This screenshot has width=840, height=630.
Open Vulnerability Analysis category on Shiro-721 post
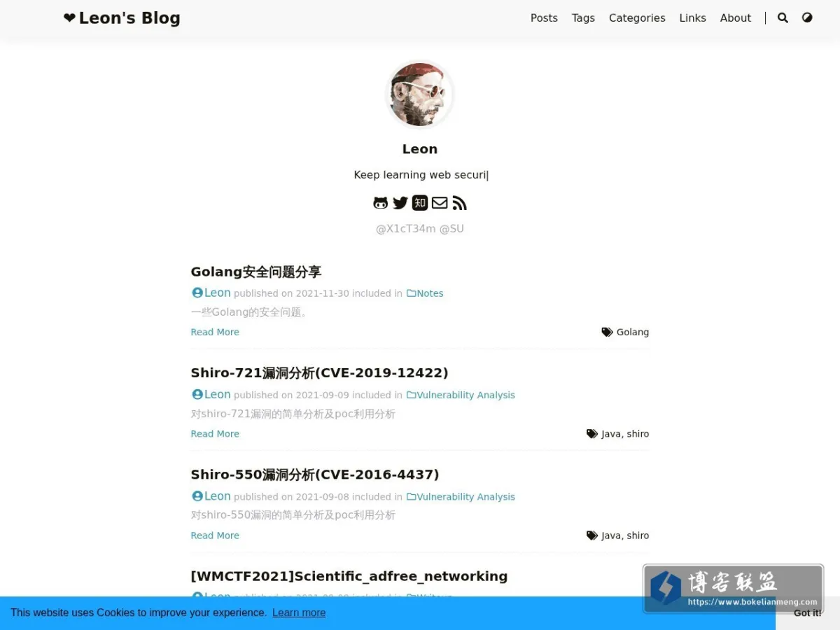[461, 395]
